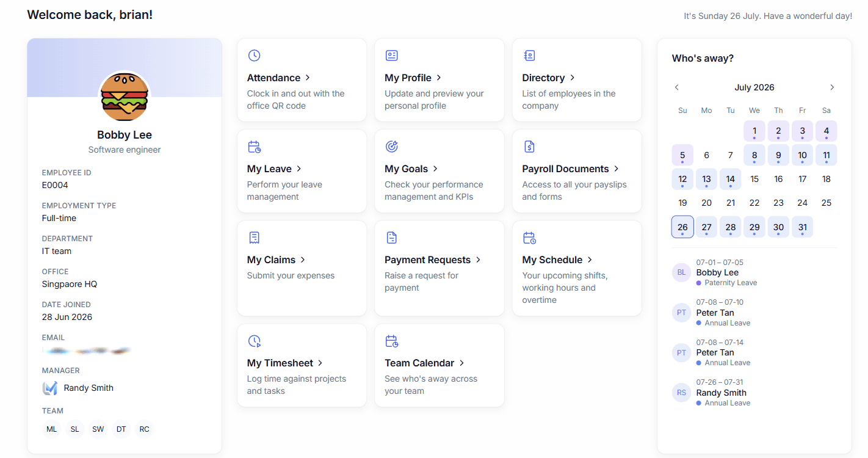The image size is (868, 458).
Task: Select July 20 in the calendar
Action: [706, 203]
